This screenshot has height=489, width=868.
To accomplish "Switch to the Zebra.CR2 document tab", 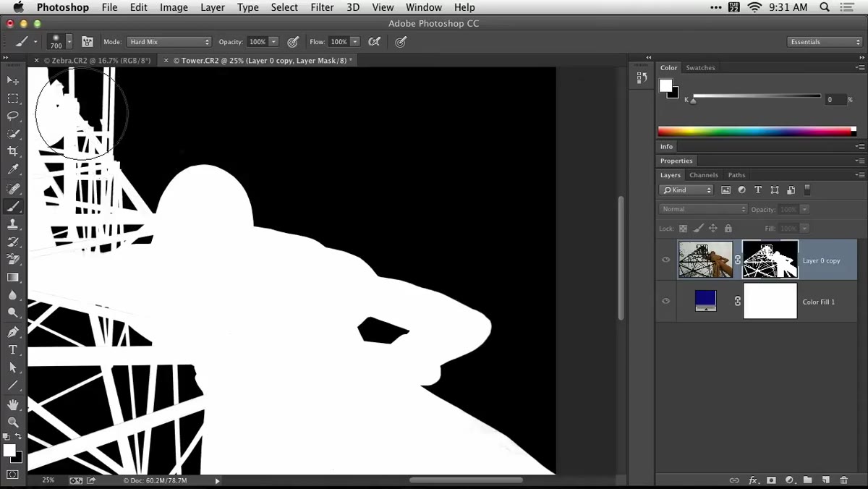I will pyautogui.click(x=97, y=61).
